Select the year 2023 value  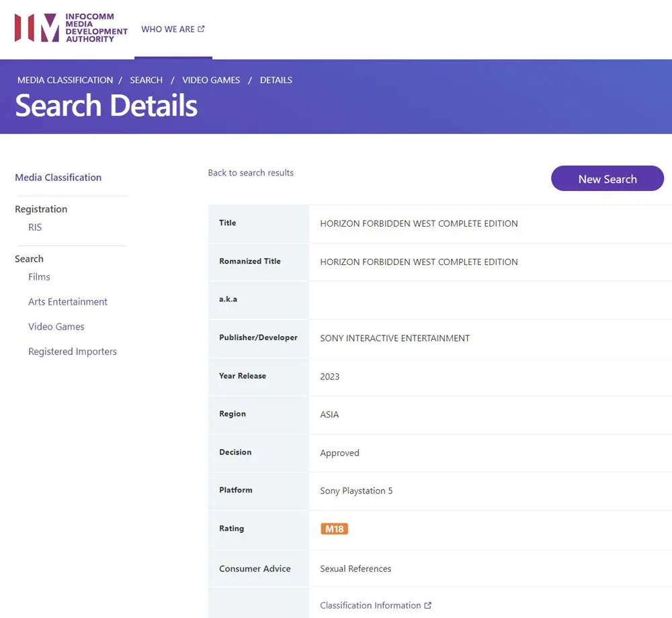coord(329,377)
